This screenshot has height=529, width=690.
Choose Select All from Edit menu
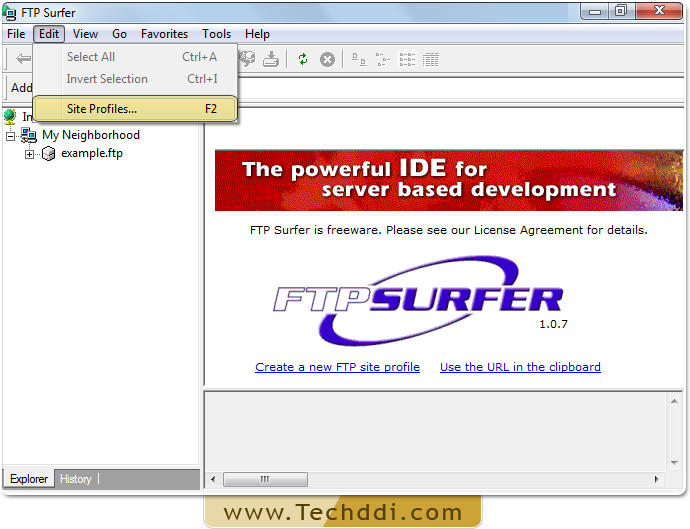tap(136, 57)
